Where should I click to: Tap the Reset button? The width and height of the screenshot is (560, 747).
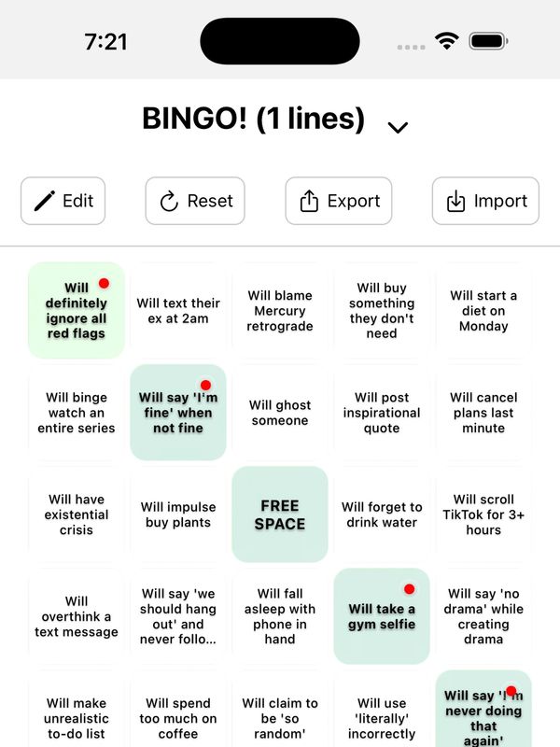pos(194,201)
